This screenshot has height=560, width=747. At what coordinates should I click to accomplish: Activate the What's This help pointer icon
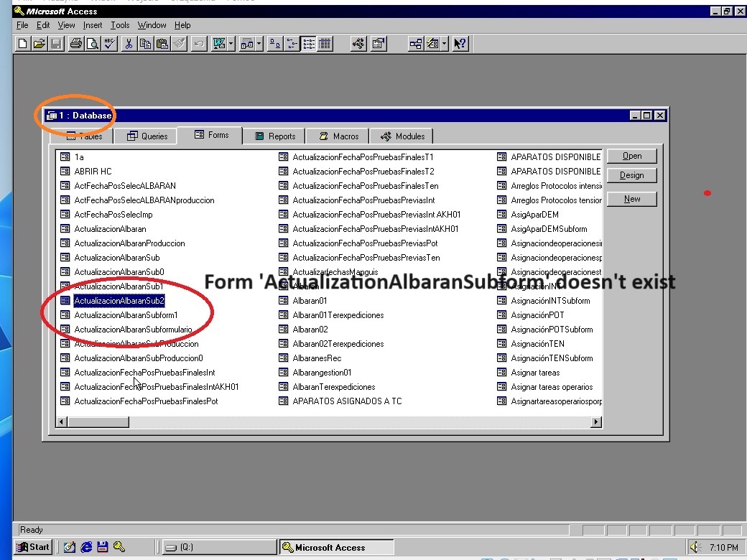tap(460, 44)
